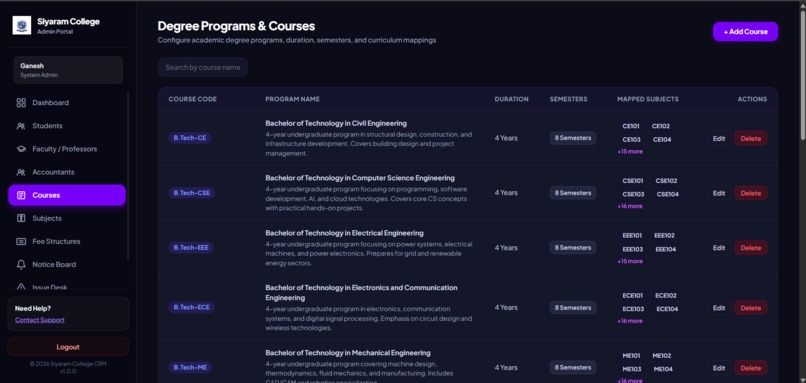Select the Courses sidebar item
The height and width of the screenshot is (383, 806).
(67, 195)
